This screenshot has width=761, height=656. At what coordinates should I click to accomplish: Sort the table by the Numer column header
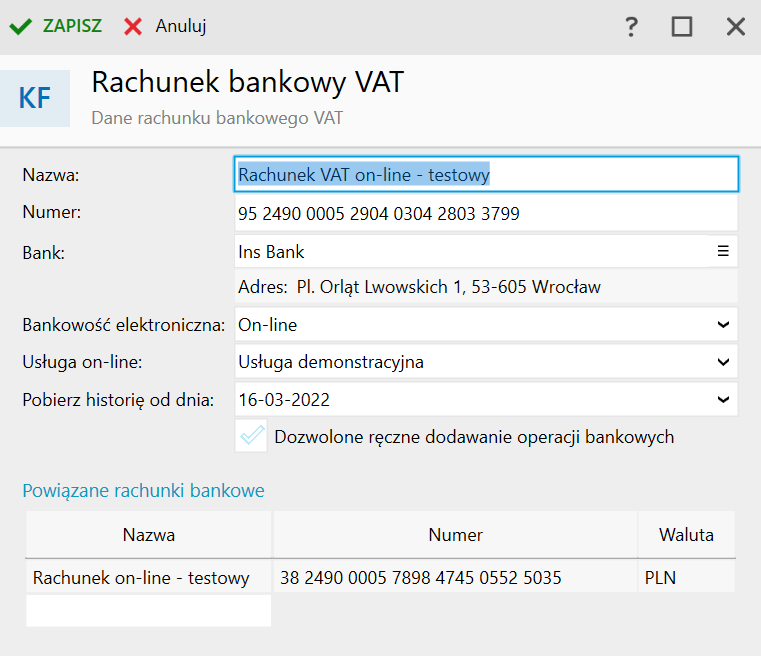(x=455, y=535)
